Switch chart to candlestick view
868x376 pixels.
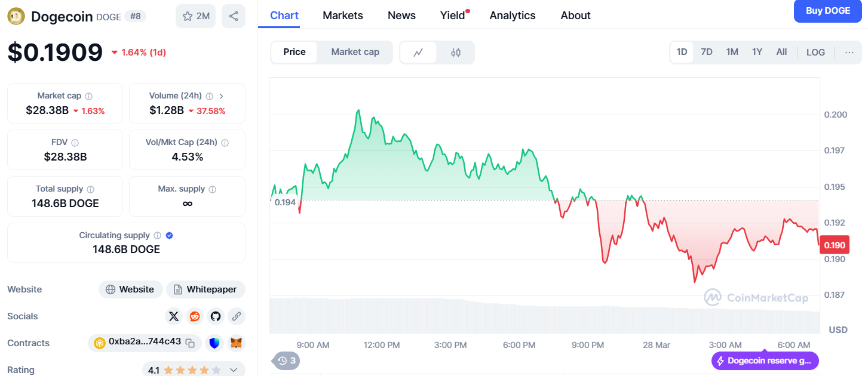coord(456,53)
